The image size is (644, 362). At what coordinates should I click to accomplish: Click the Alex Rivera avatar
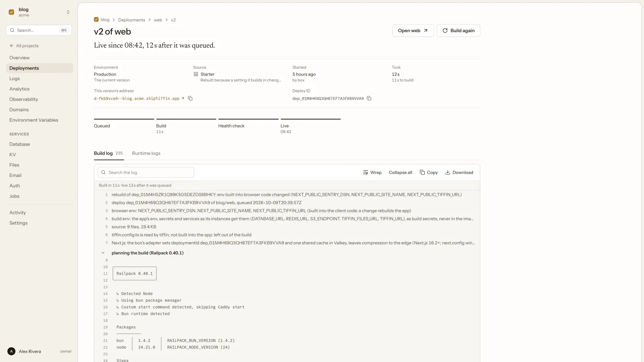click(11, 352)
